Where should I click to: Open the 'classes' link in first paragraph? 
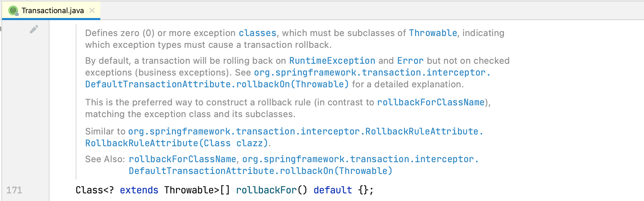257,33
